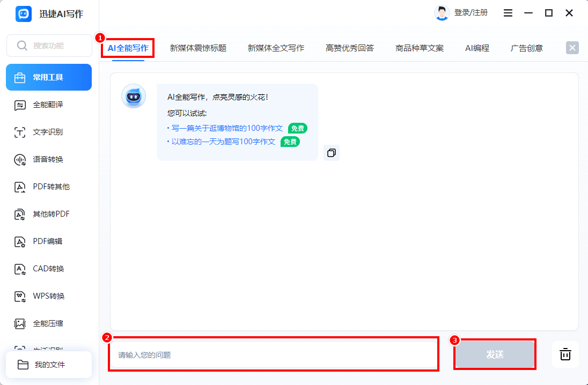Open the WPS转换 entry
This screenshot has width=588, height=385.
click(49, 296)
